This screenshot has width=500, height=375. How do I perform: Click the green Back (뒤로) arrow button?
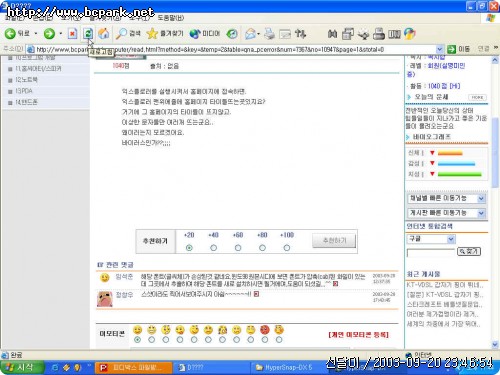pyautogui.click(x=10, y=33)
